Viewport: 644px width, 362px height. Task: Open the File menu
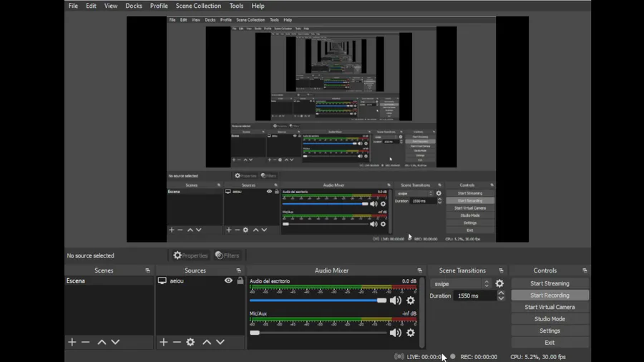tap(73, 6)
